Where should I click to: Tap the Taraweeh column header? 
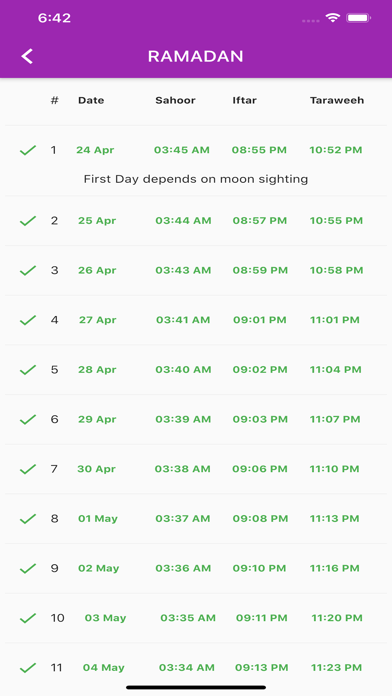(x=337, y=100)
